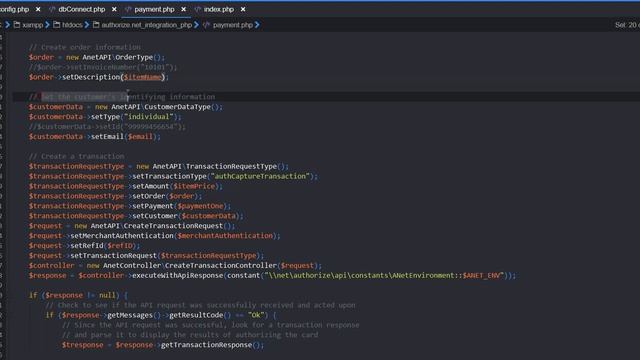This screenshot has width=640, height=360.
Task: Close the config.php tab
Action: 38,9
